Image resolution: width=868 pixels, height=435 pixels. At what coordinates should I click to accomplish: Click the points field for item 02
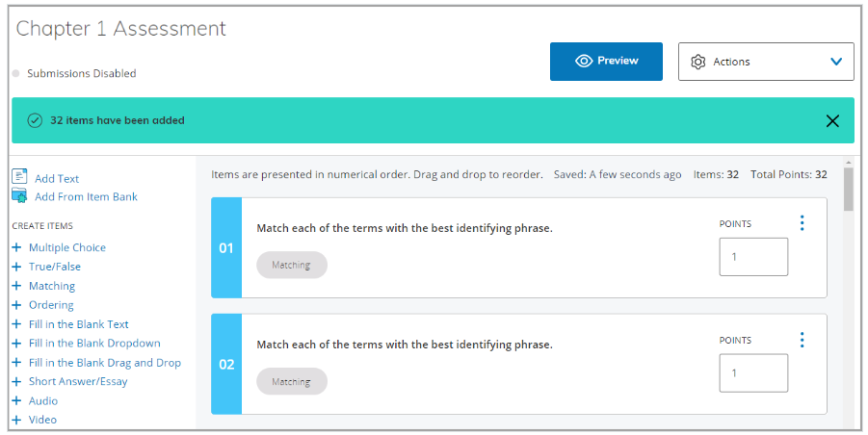point(753,373)
